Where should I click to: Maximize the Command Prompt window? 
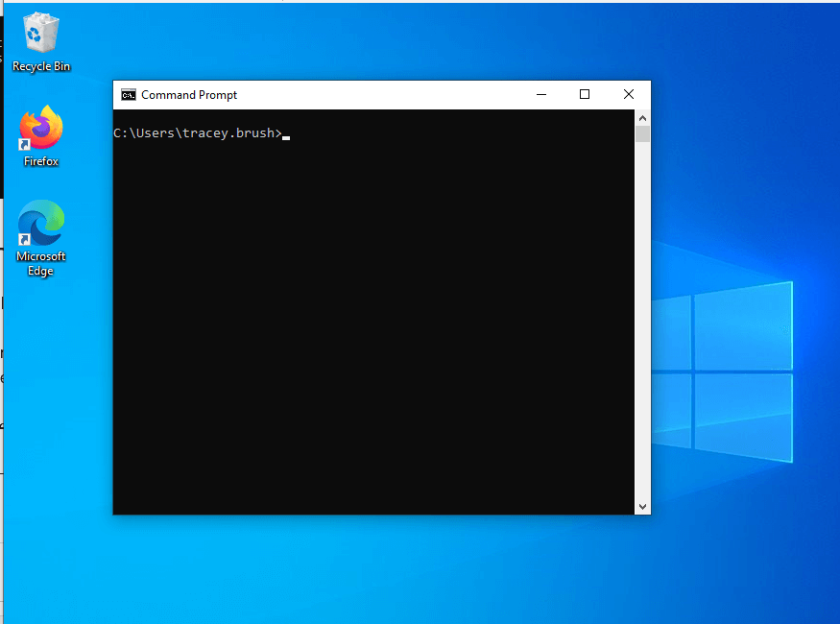pyautogui.click(x=585, y=95)
